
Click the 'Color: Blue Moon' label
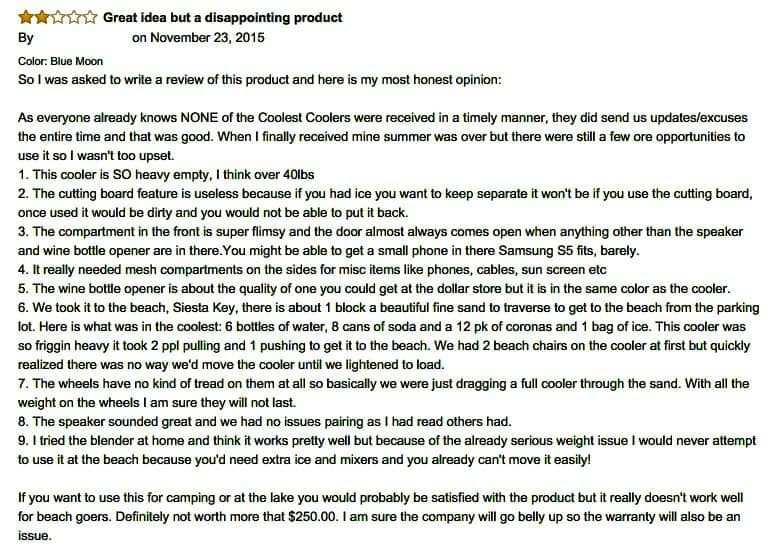click(x=60, y=61)
